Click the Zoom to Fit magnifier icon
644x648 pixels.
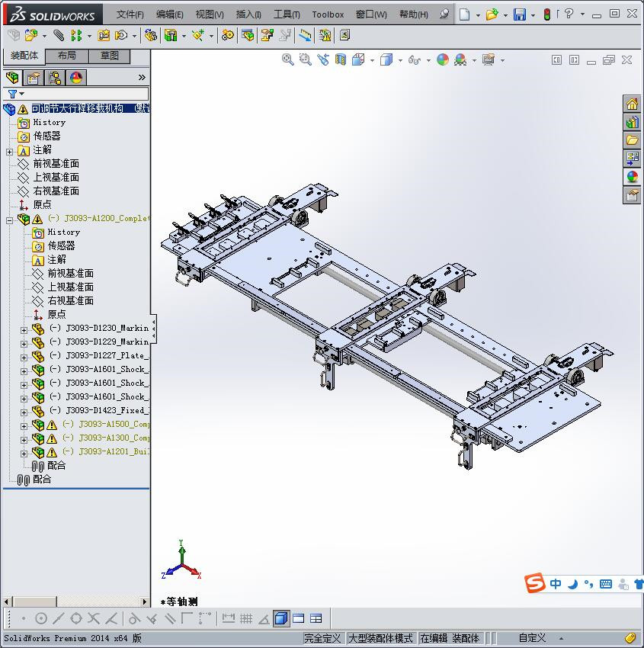point(287,60)
